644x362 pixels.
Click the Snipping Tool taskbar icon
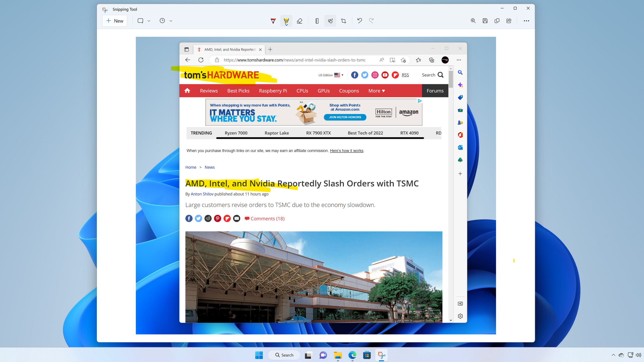(382, 355)
